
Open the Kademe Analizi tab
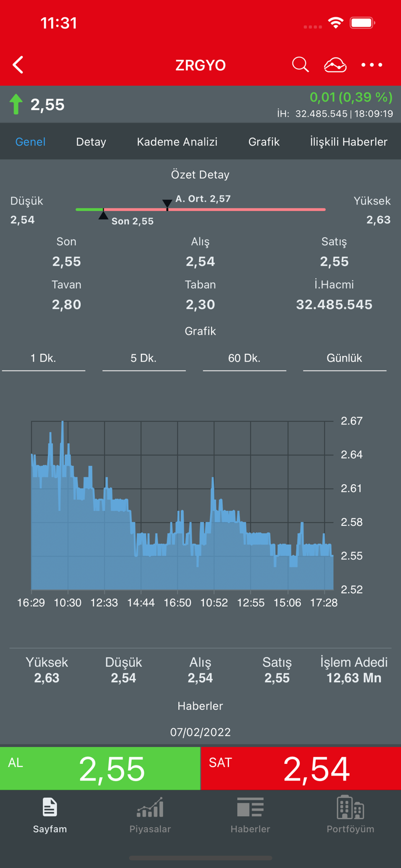click(177, 142)
